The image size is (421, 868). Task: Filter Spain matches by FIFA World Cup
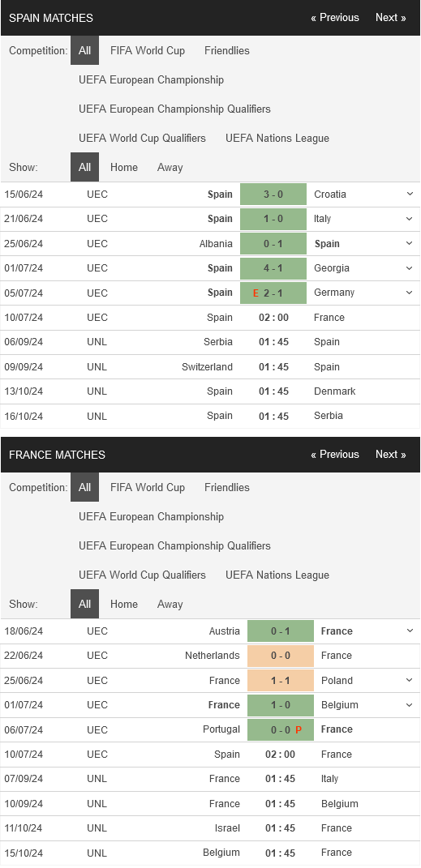point(148,50)
